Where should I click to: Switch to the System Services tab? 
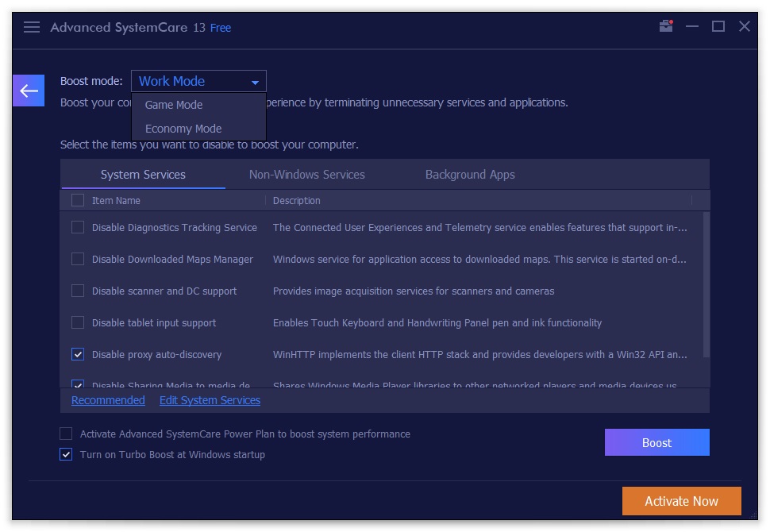pyautogui.click(x=143, y=174)
